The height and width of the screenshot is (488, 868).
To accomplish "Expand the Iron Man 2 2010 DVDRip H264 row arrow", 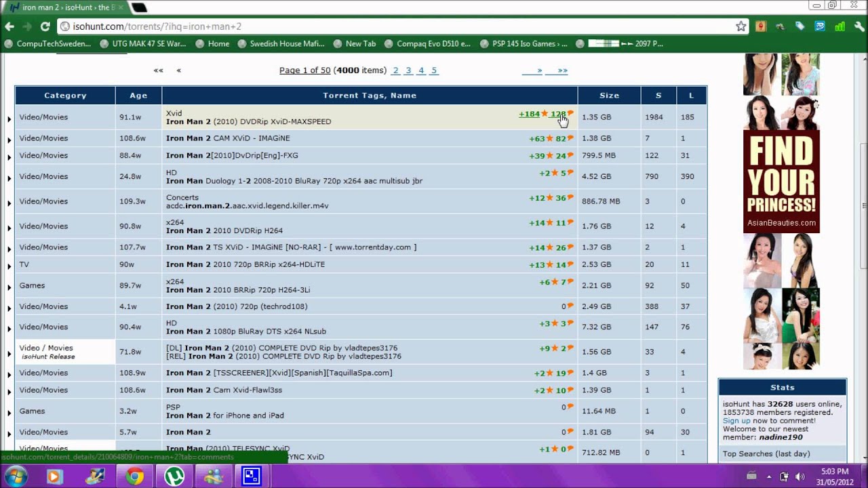I will (9, 228).
